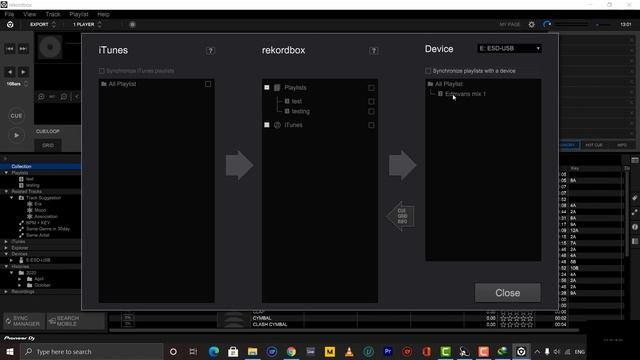The width and height of the screenshot is (640, 360).
Task: Expand iTunes in the sidebar tree
Action: [6, 242]
